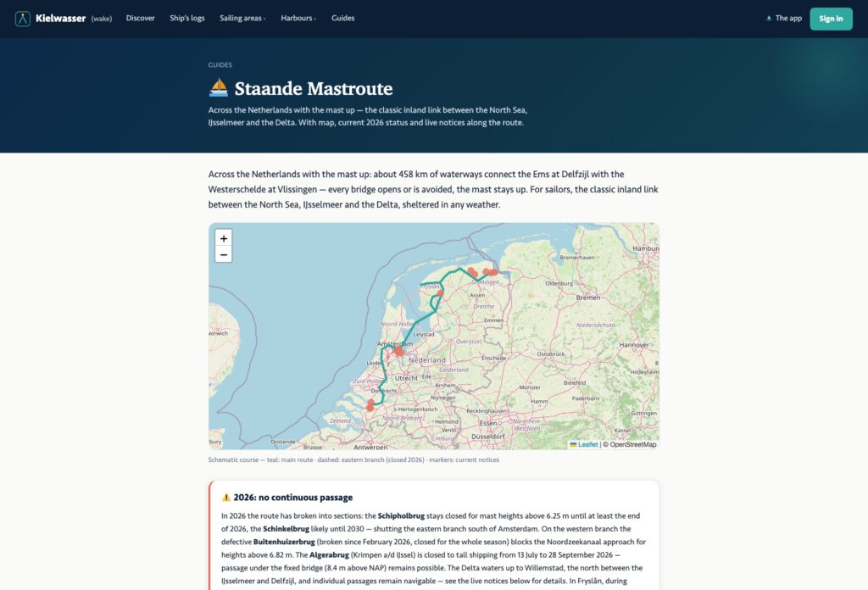Image resolution: width=868 pixels, height=590 pixels.
Task: Click the Amsterdam label on the map
Action: coord(395,343)
